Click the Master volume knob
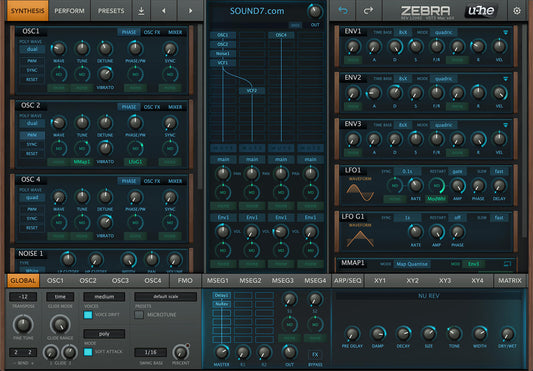The image size is (533, 371). pyautogui.click(x=221, y=353)
